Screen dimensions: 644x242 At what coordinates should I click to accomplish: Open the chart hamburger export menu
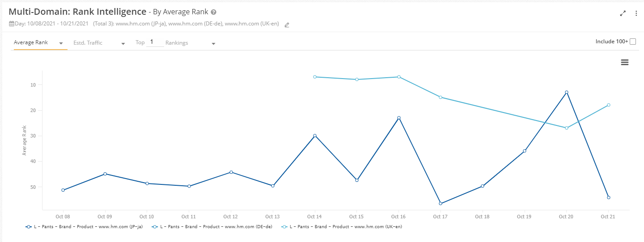pos(625,63)
